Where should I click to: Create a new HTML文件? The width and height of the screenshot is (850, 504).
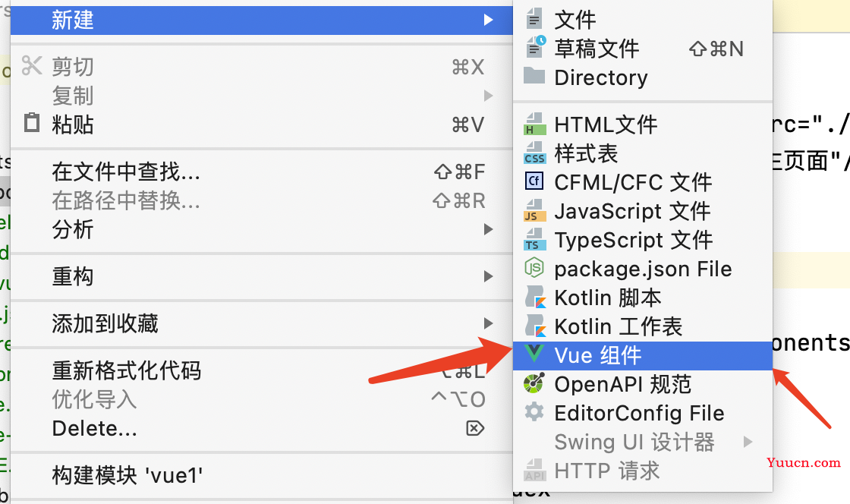(x=643, y=124)
